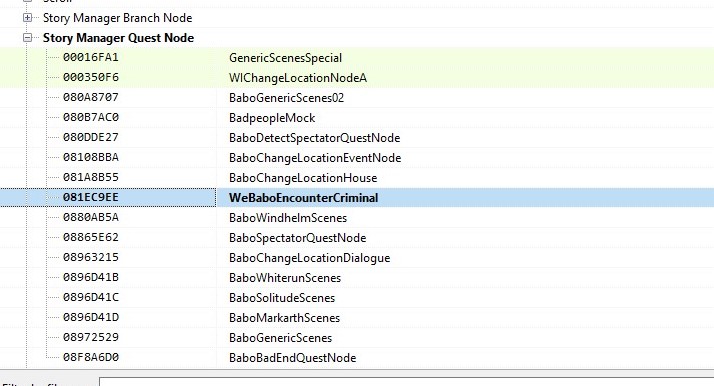This screenshot has width=714, height=386.
Task: Select record 080DDE27
Action: (91, 137)
